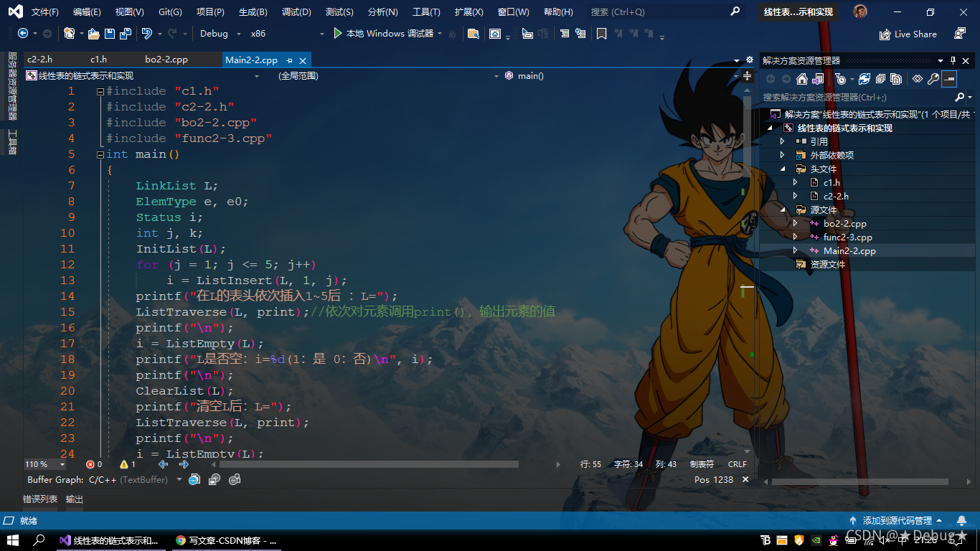
Task: Switch to the c2-2.h tab
Action: (39, 60)
